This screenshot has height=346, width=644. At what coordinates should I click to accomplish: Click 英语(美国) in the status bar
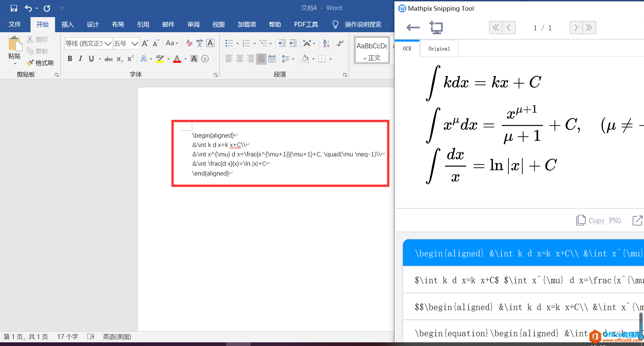117,337
